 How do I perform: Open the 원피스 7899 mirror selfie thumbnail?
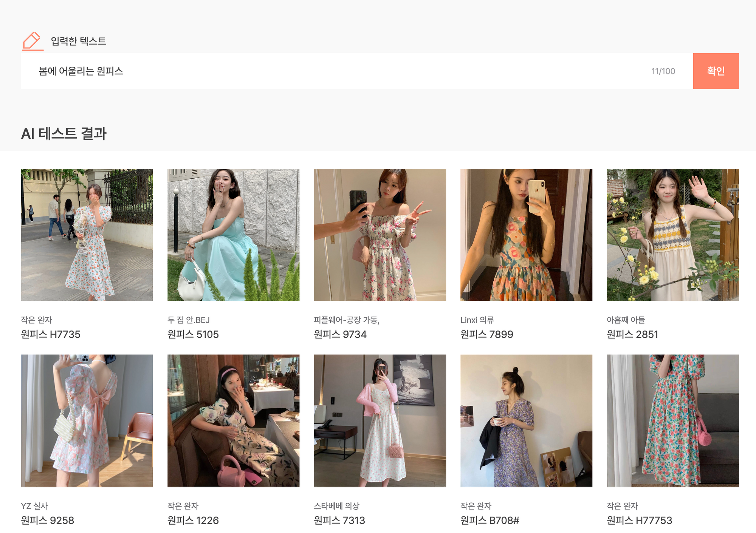click(x=526, y=235)
